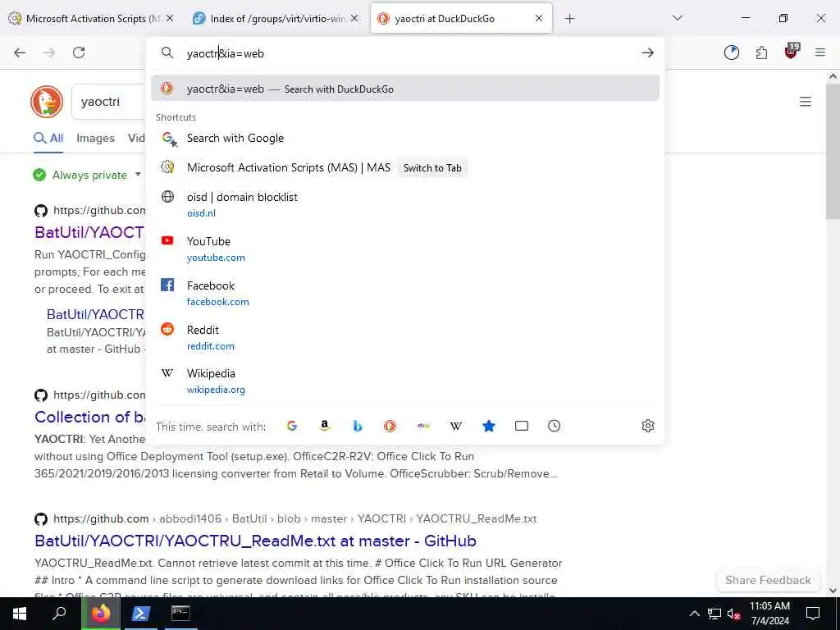Open the Collection of b… result link
Viewport: 840px width, 630px height.
coord(90,417)
